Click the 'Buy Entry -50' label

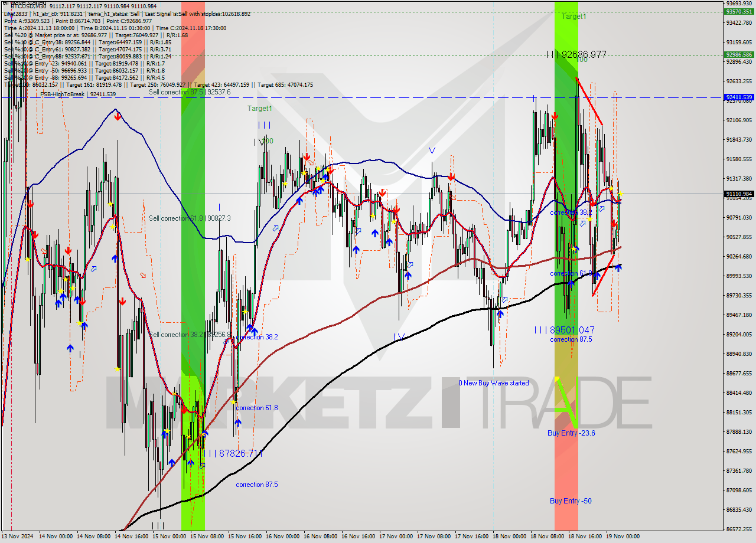click(571, 501)
